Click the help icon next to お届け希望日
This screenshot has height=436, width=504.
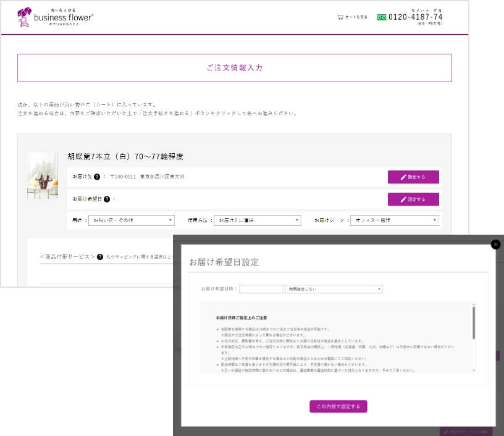107,199
